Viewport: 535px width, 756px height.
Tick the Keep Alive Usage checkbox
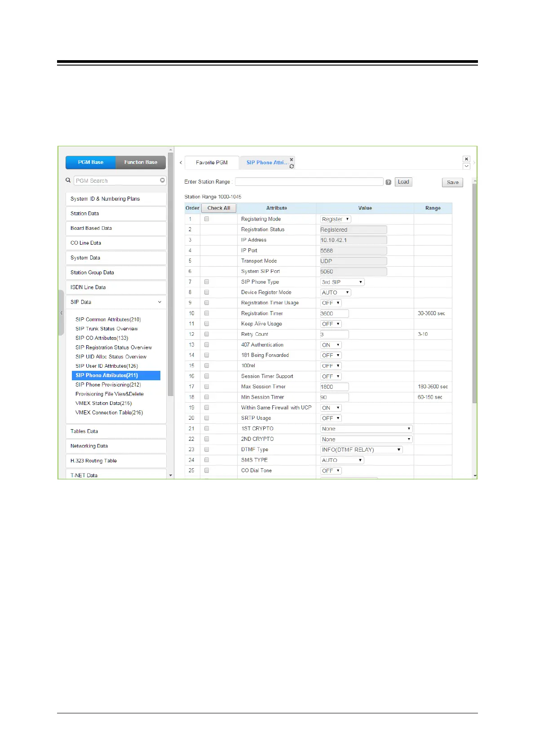(207, 324)
